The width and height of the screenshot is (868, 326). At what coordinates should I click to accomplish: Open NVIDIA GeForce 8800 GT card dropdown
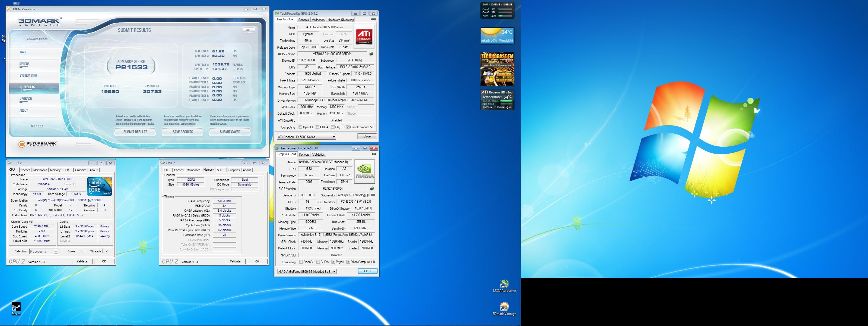click(x=307, y=271)
